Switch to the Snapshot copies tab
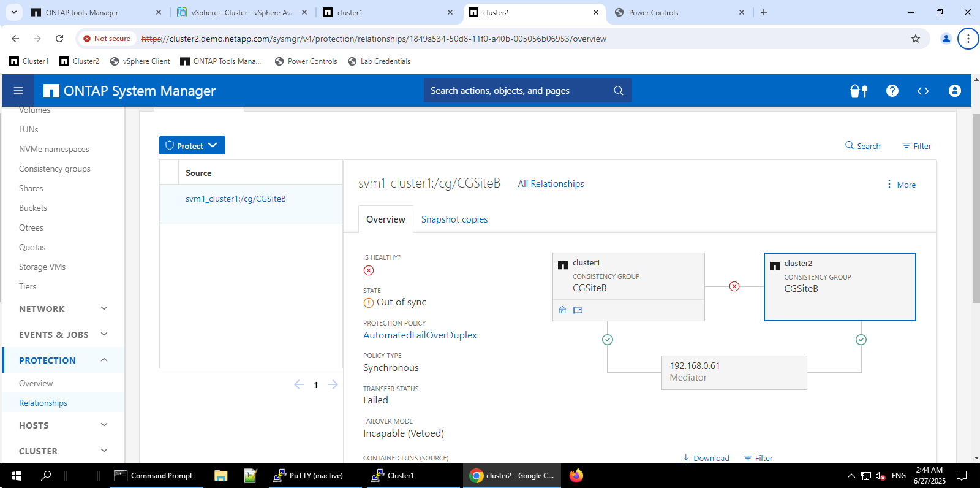Screen dimensions: 980x488 454,219
